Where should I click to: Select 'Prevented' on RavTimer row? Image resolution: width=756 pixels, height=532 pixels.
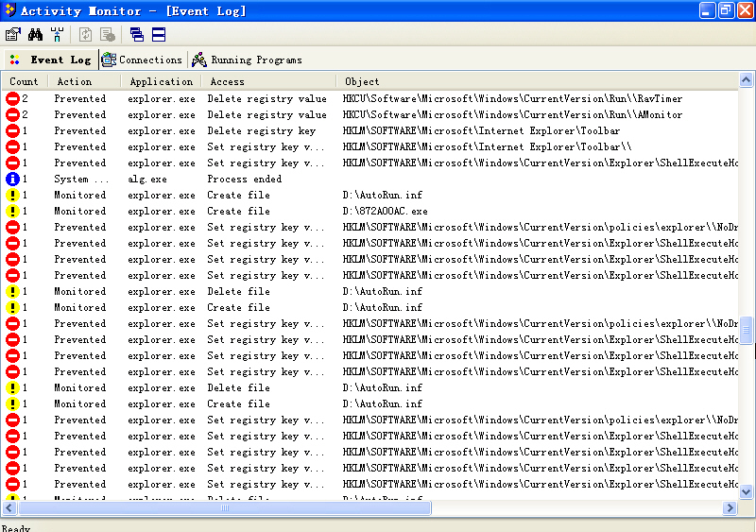click(x=80, y=98)
